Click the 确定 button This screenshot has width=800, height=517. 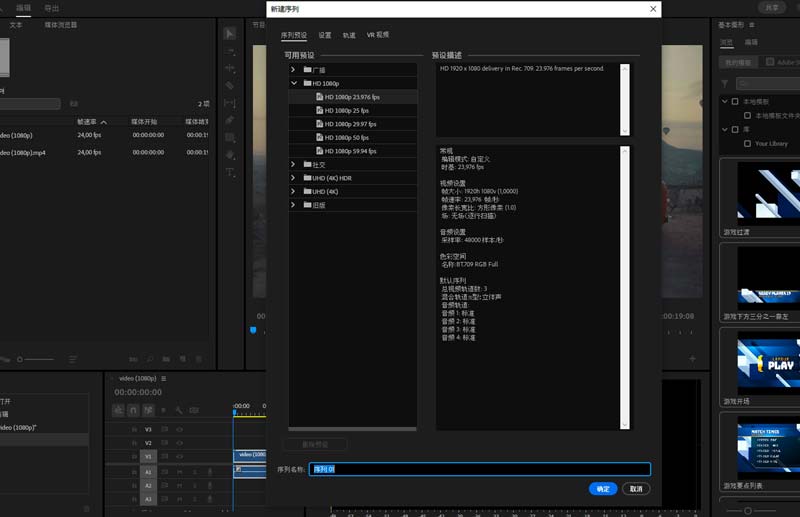602,489
